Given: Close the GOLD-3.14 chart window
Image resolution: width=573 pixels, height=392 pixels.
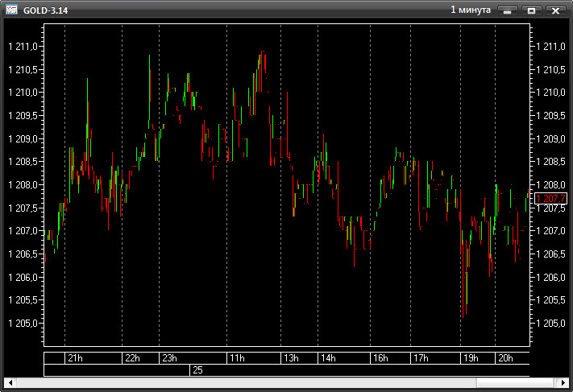Looking at the screenshot, I should click(555, 10).
